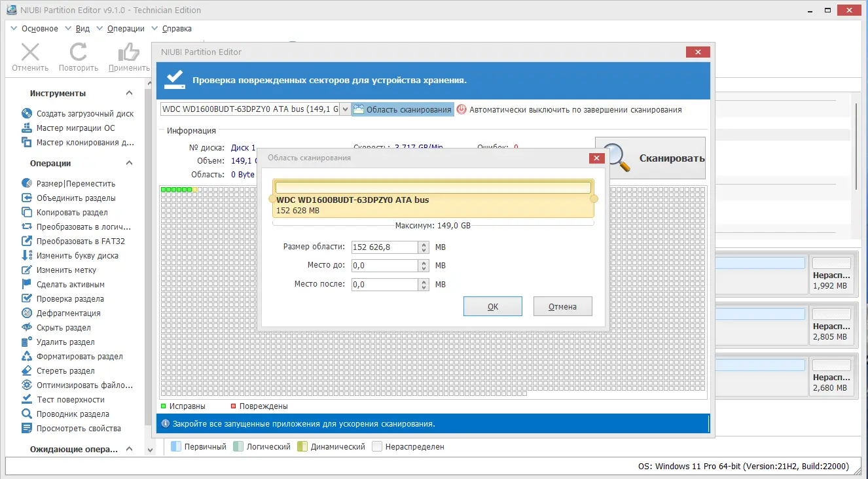Close the Область сканирования dialog
868x479 pixels.
pos(596,158)
